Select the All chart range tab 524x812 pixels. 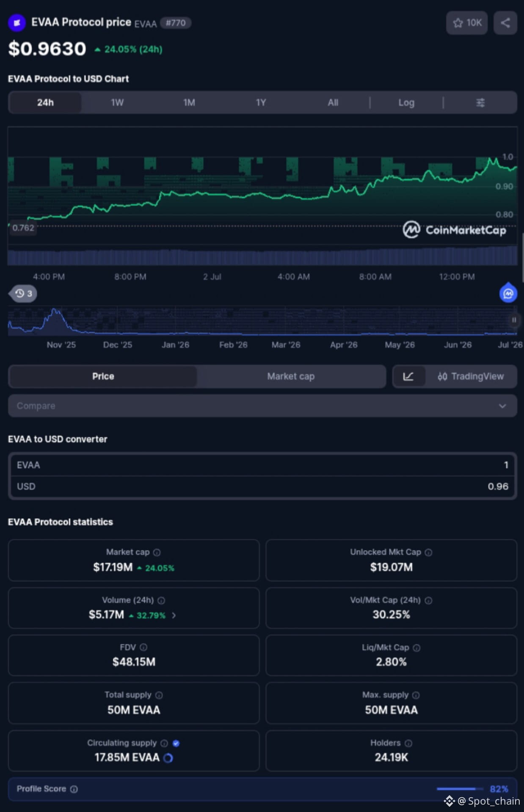tap(333, 103)
